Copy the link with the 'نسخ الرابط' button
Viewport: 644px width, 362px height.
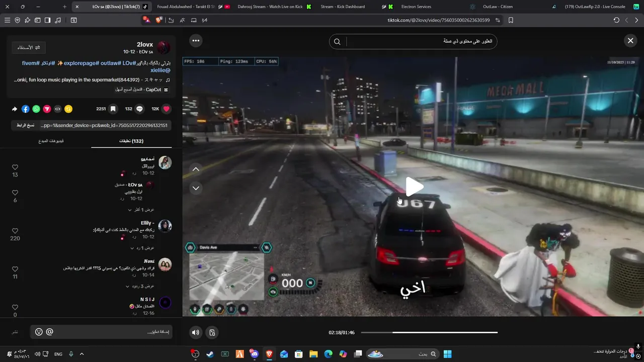[x=26, y=125]
